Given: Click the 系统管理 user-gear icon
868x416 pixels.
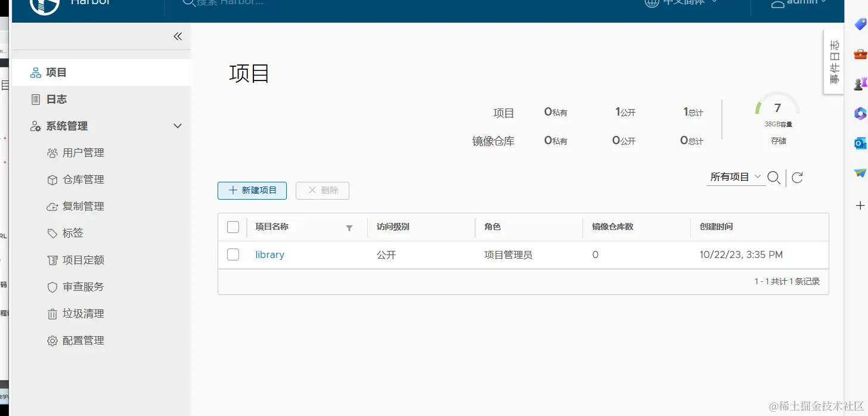Looking at the screenshot, I should (36, 126).
